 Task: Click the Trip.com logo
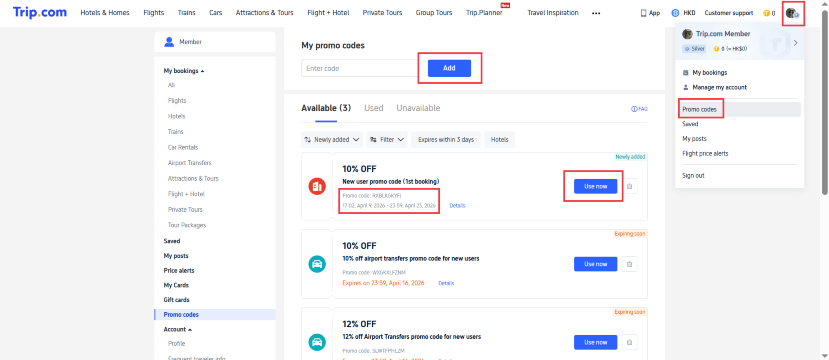40,13
